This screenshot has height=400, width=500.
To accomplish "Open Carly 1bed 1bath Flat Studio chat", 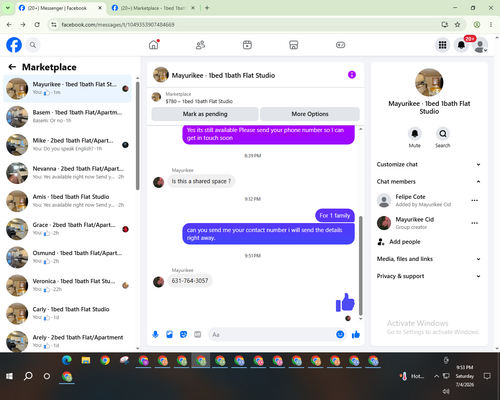I will [68, 313].
